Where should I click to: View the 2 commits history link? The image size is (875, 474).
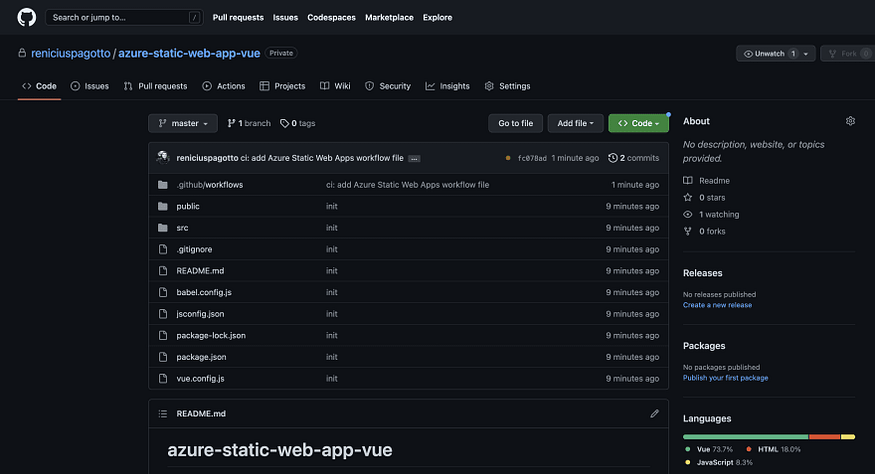point(633,158)
